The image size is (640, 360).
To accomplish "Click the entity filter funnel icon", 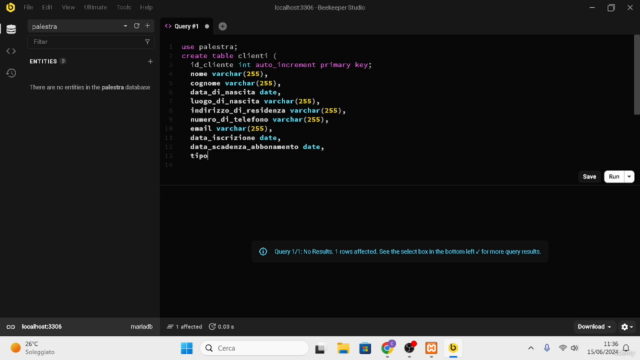I will [x=147, y=42].
